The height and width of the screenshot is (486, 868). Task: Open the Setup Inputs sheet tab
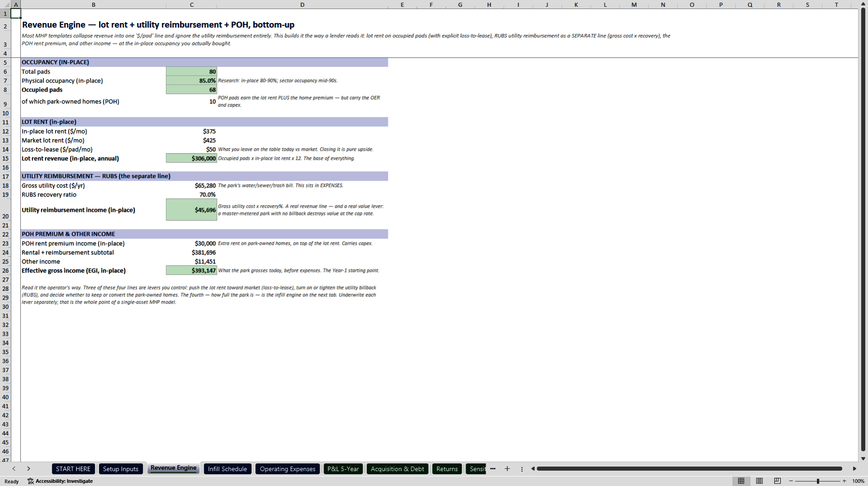[x=121, y=469]
